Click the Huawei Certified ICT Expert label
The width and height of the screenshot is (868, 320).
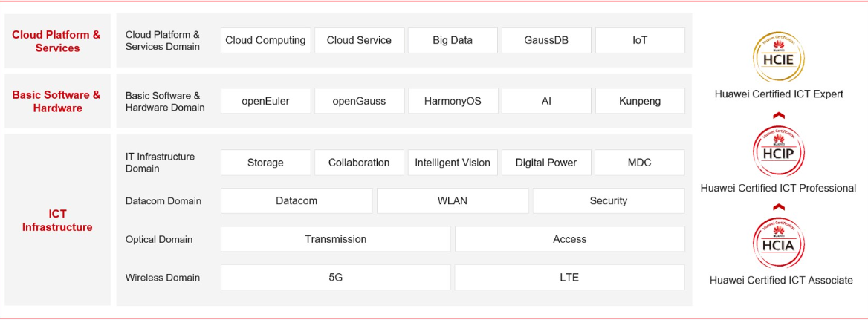pyautogui.click(x=778, y=94)
